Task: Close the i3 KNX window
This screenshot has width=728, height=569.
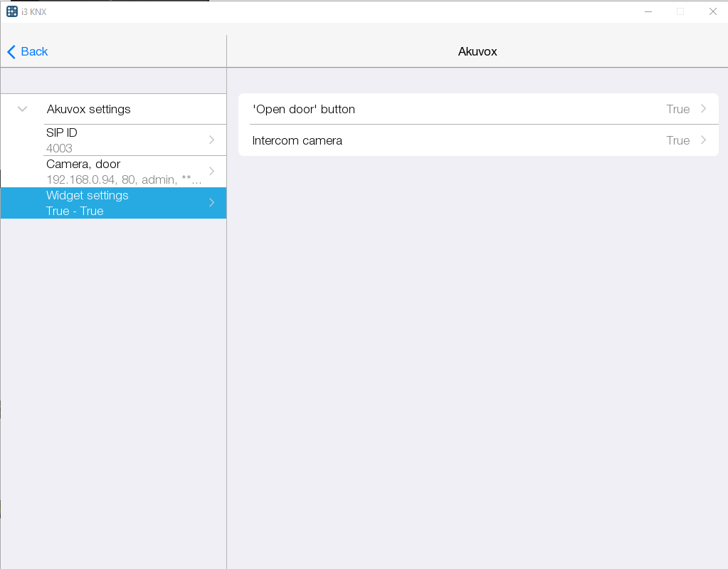Action: coord(712,11)
